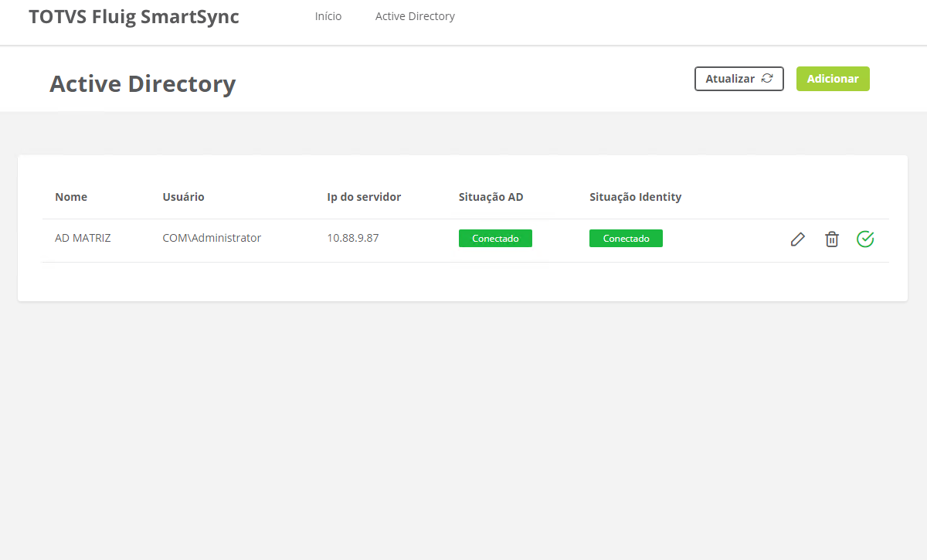Click the Situação Identity column header
This screenshot has width=927, height=560.
635,197
